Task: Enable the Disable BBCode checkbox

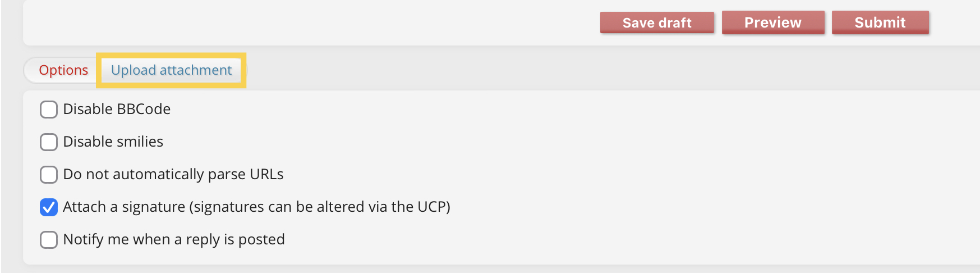Action: [x=49, y=110]
